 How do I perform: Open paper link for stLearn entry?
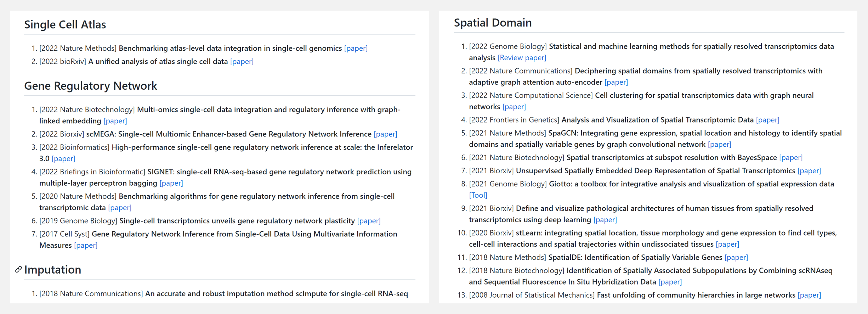pos(727,244)
